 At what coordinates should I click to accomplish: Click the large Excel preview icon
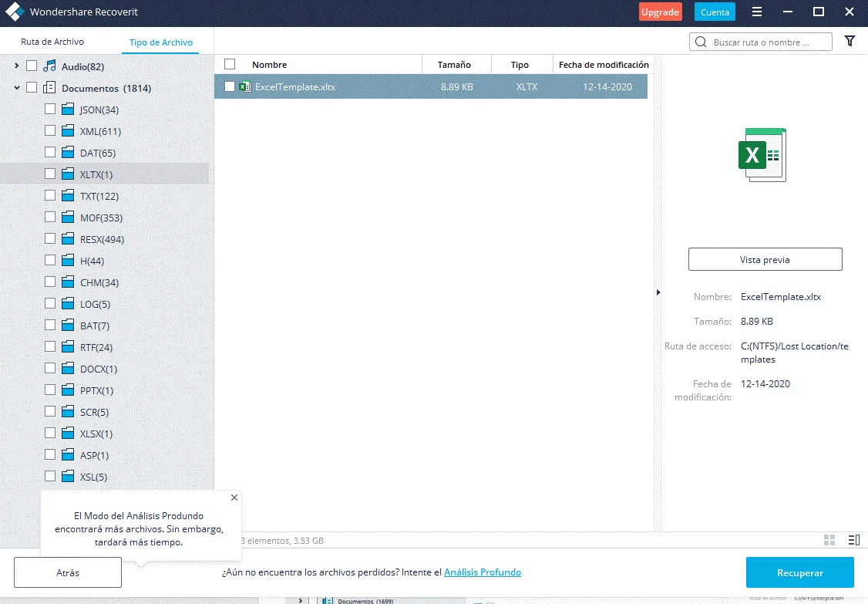point(763,154)
